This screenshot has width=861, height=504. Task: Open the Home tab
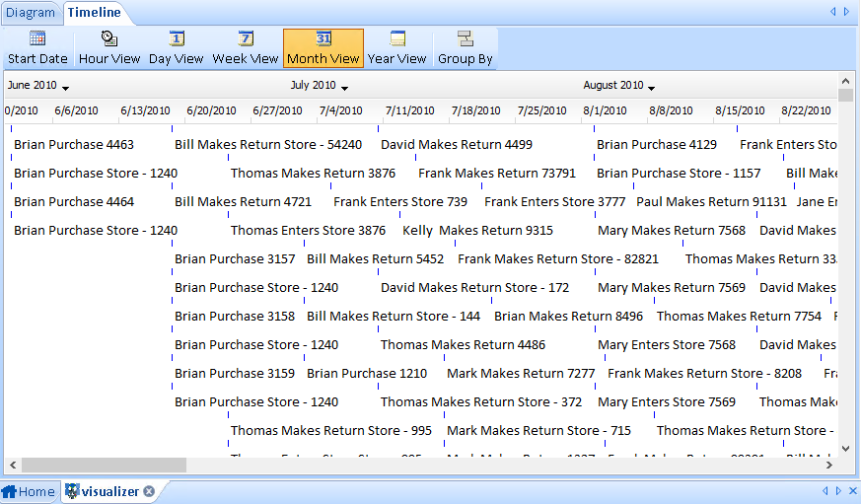coord(29,491)
